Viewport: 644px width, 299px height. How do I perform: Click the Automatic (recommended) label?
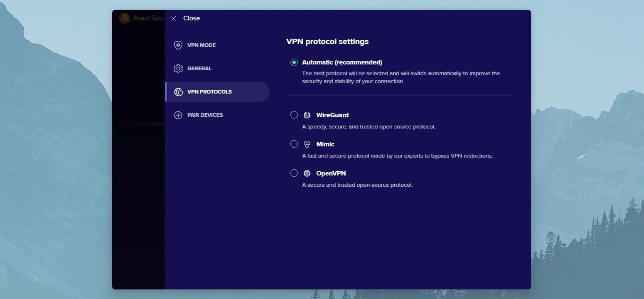[342, 62]
